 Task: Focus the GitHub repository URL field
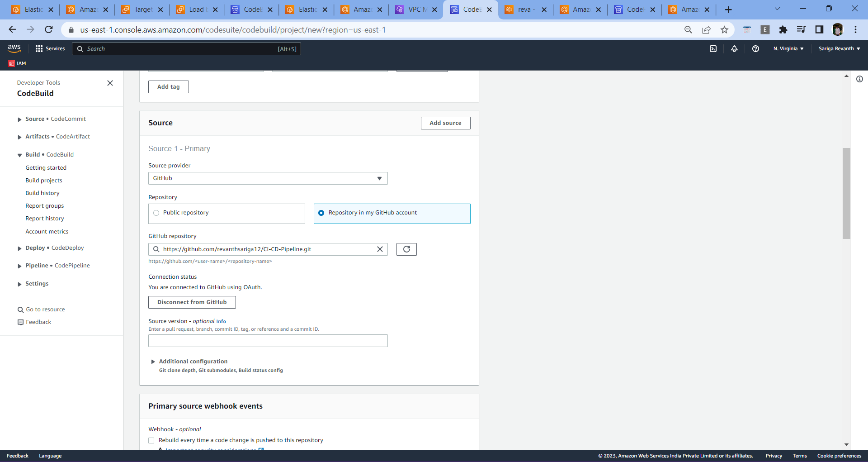pyautogui.click(x=268, y=249)
